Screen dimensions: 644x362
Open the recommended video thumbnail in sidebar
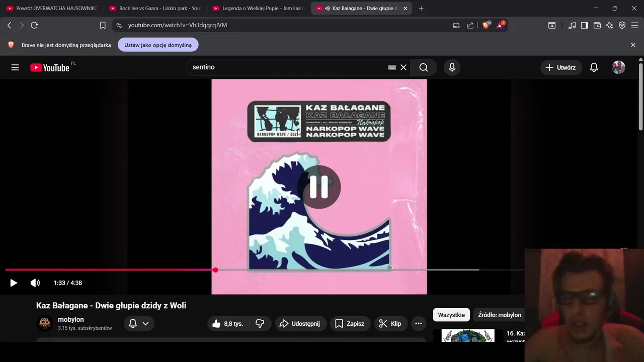[468, 336]
